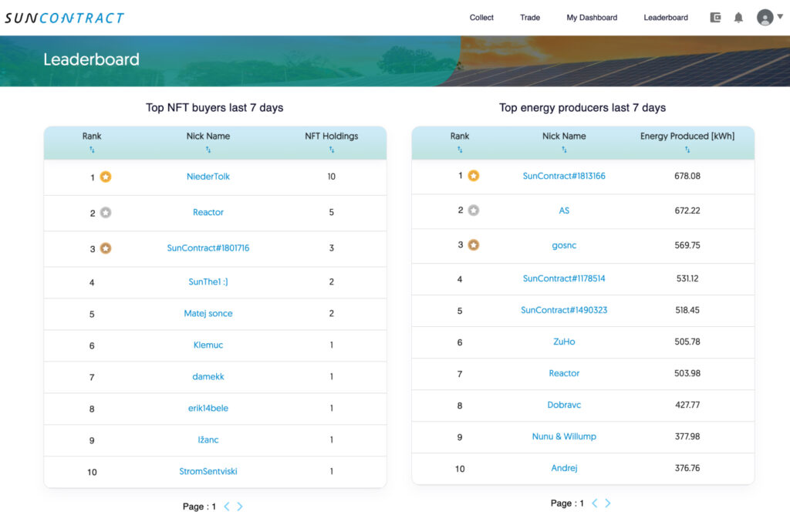
Task: Sort energy producers by Nick Name
Action: tap(564, 150)
